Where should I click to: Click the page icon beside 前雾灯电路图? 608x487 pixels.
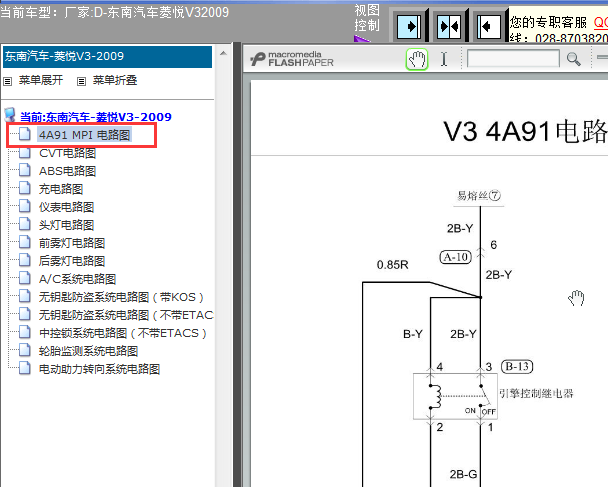(25, 242)
